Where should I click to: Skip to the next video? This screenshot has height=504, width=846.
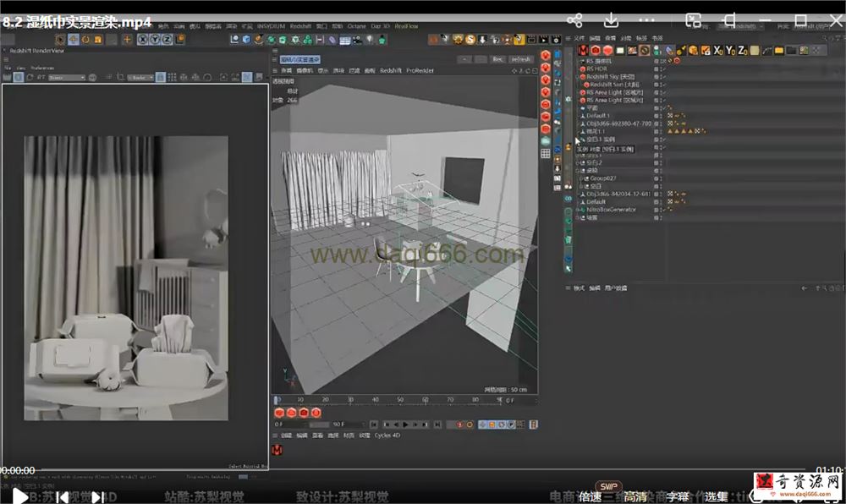pos(97,497)
